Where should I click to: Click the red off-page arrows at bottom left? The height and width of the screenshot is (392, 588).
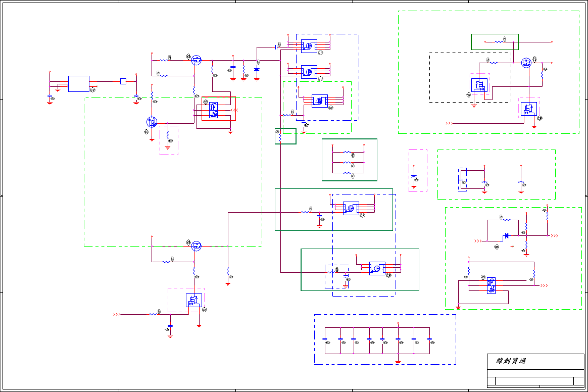coord(117,314)
